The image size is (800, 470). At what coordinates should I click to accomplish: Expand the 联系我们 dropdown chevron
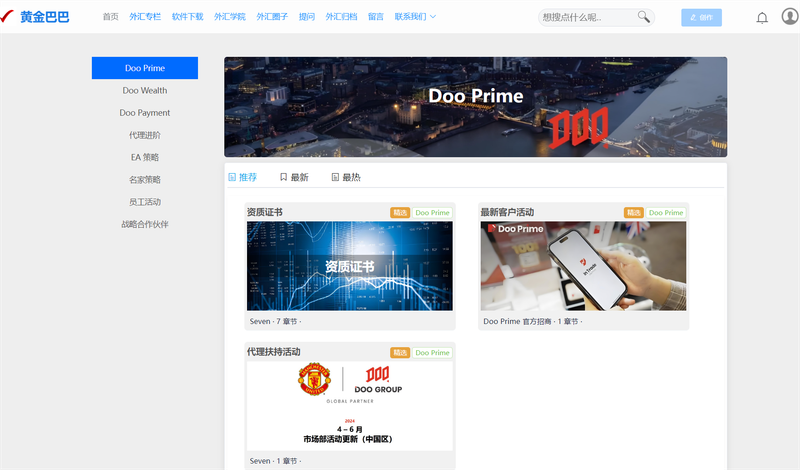[433, 17]
